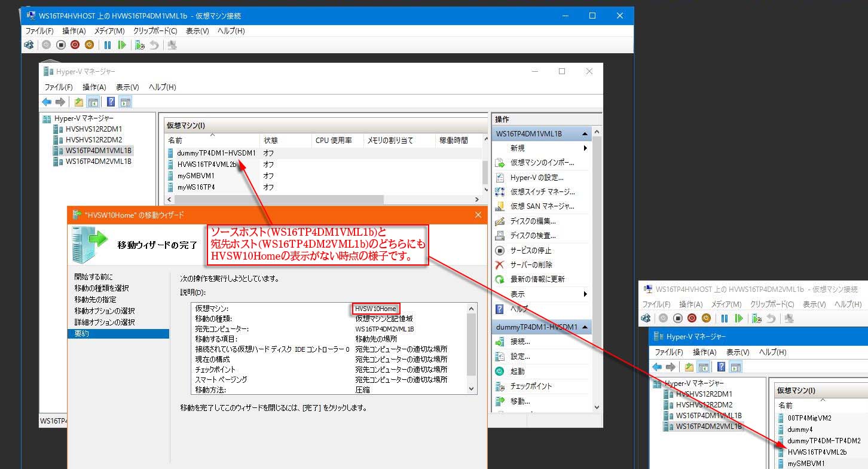The image size is (868, 469).
Task: Click the Up folder icon in DM1VML1b Hyper-V Manager
Action: [x=79, y=102]
